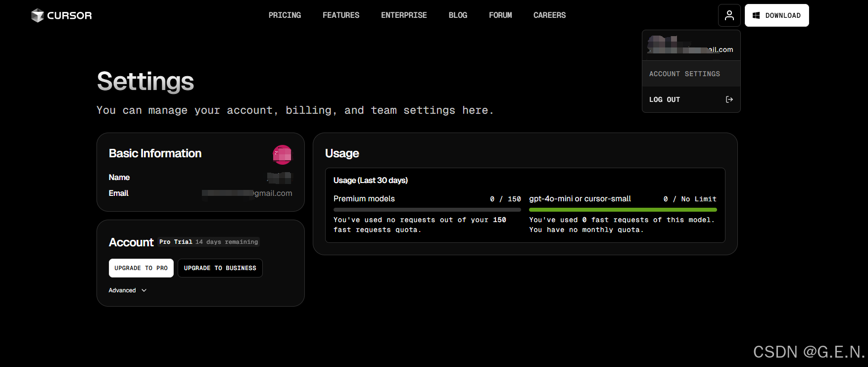Click the Pro Trial badge

176,242
